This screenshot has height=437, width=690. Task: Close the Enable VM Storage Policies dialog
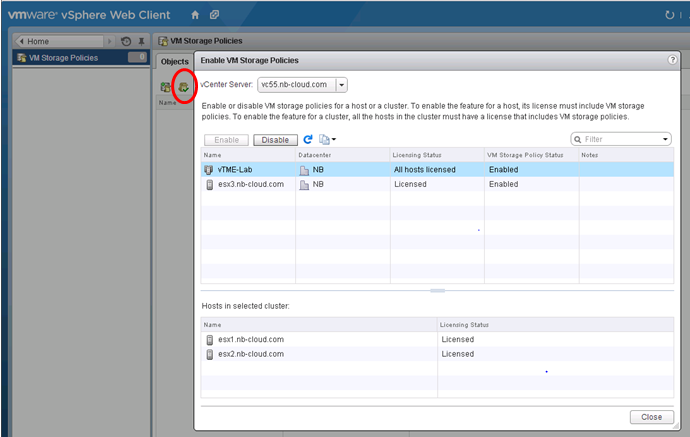[651, 417]
